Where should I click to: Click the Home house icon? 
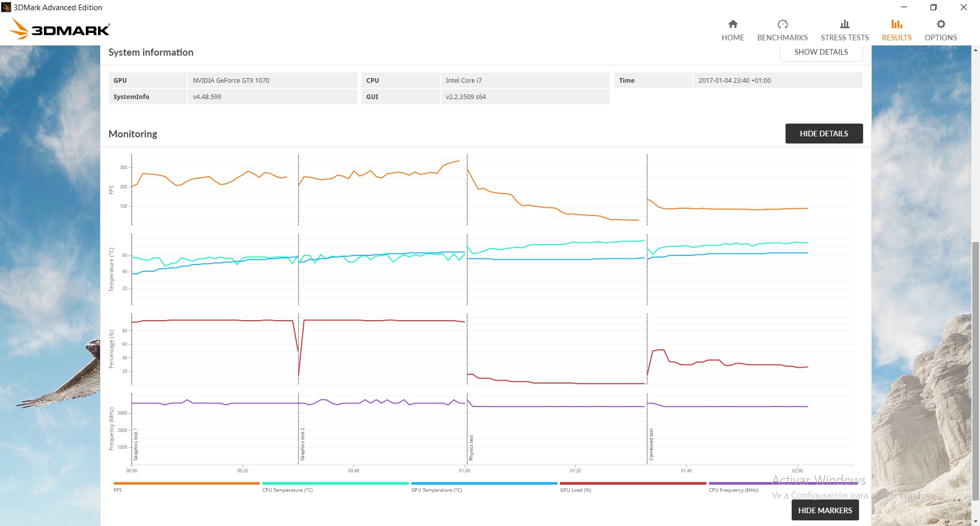coord(732,24)
